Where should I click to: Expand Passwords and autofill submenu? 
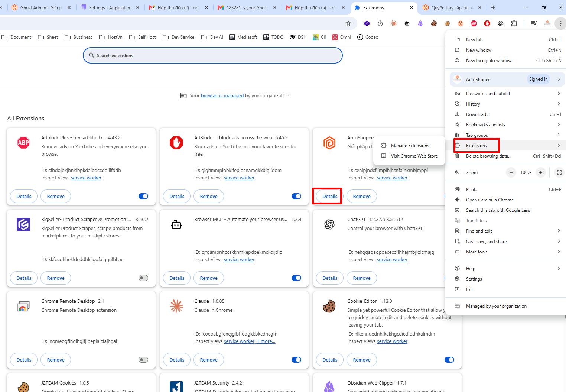559,93
